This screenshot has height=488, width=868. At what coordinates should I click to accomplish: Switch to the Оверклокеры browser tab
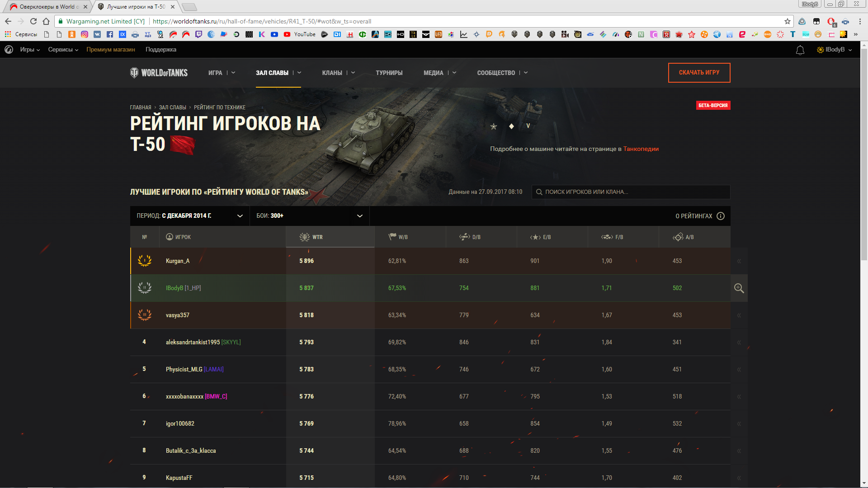[47, 7]
